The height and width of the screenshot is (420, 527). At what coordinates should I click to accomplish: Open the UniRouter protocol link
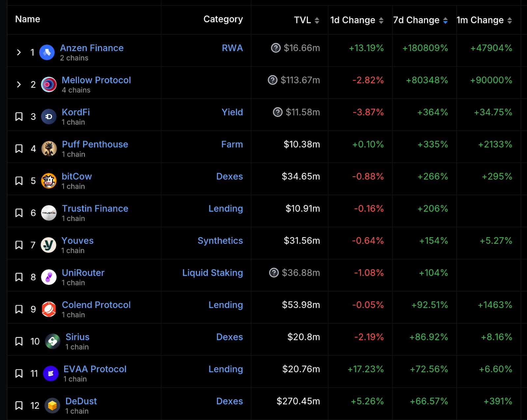point(83,273)
